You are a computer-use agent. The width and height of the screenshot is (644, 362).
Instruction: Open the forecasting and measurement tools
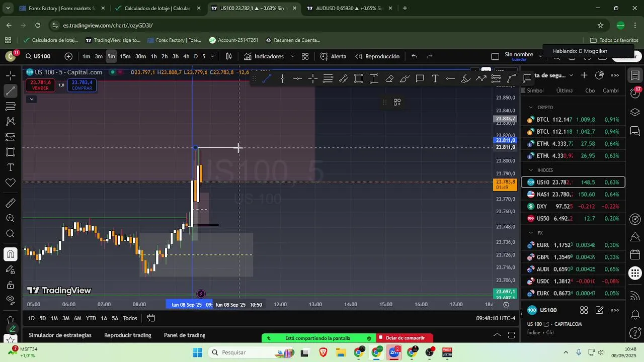(x=11, y=137)
